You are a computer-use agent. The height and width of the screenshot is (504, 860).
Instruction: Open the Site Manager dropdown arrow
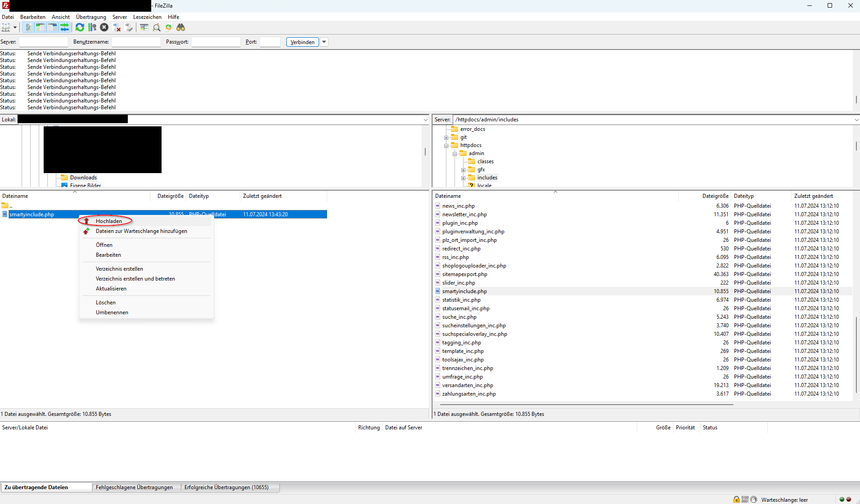(15, 27)
